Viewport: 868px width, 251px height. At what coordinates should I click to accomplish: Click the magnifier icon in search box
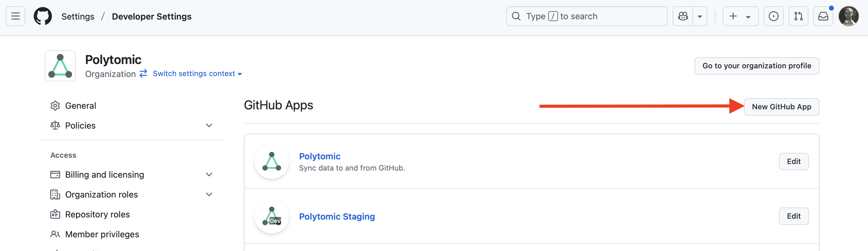(516, 16)
